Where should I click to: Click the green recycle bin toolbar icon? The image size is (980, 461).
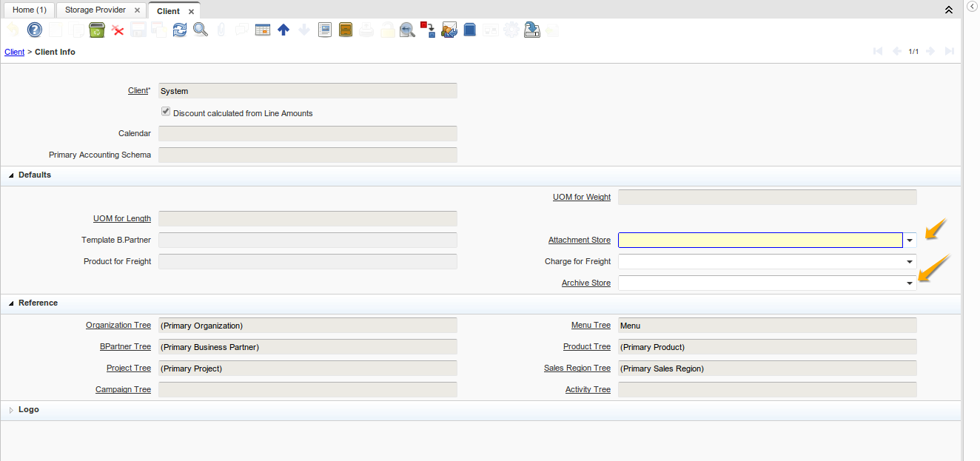96,30
